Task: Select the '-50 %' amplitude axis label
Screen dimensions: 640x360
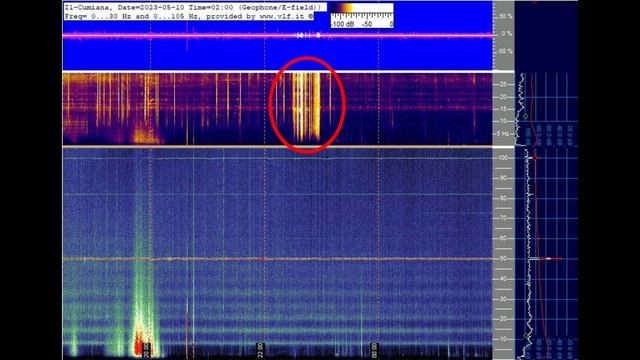Action: click(x=504, y=51)
